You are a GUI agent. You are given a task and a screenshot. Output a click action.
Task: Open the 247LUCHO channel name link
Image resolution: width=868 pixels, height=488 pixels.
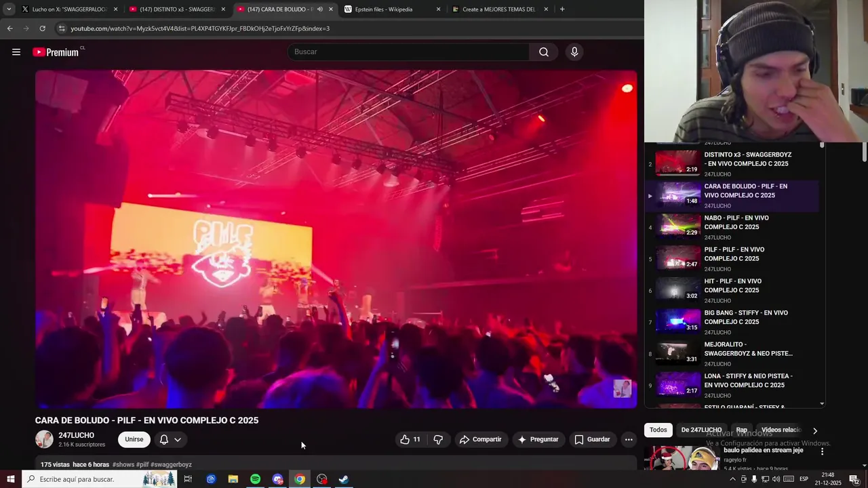tap(76, 435)
